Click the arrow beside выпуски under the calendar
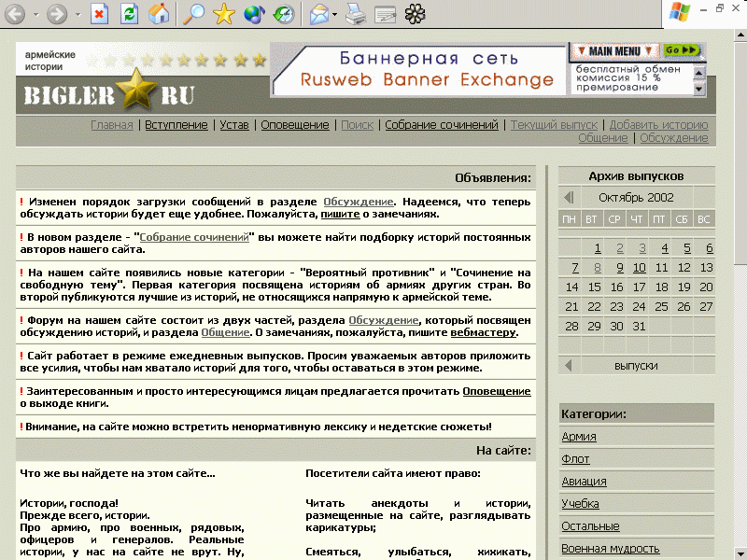This screenshot has width=747, height=560. [568, 366]
